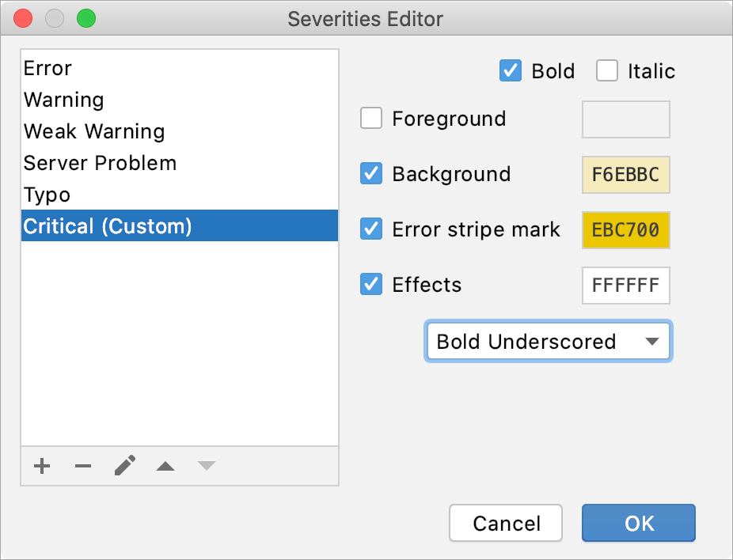This screenshot has height=560, width=733.
Task: Confirm with the OK button
Action: pyautogui.click(x=638, y=523)
